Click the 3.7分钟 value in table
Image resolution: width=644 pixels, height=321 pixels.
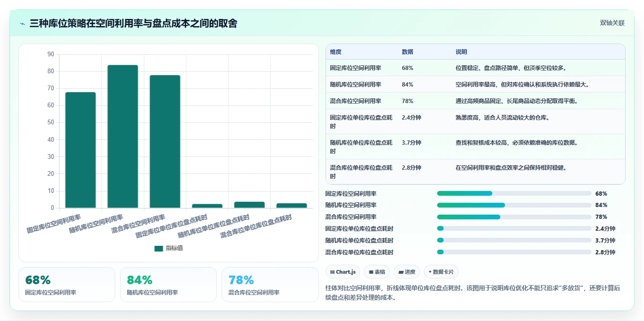(x=412, y=143)
